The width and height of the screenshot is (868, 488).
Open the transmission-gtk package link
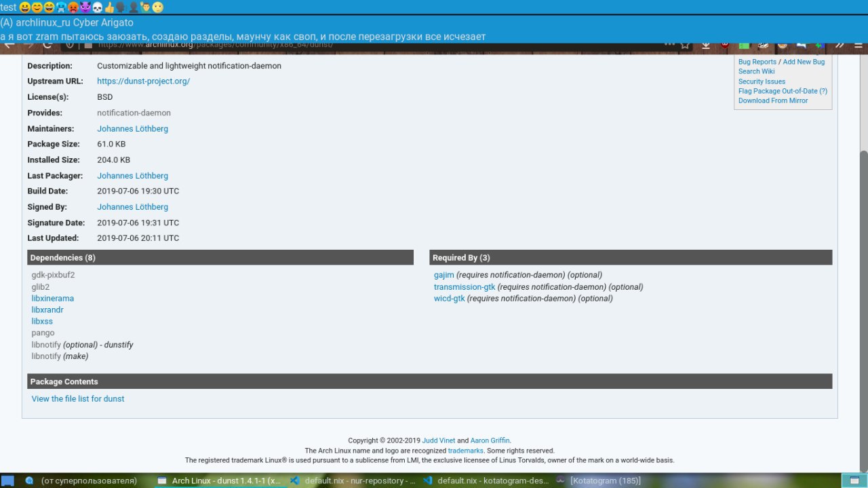coord(465,287)
